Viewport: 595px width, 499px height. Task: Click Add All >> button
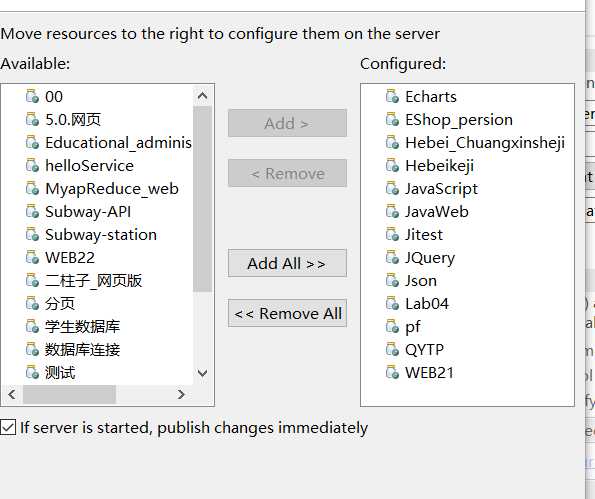[287, 263]
